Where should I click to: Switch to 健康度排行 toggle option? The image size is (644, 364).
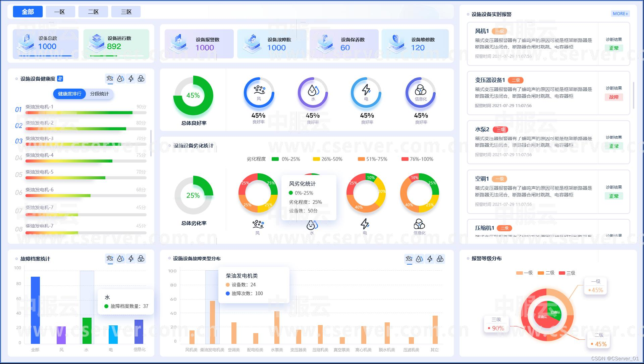pos(69,94)
